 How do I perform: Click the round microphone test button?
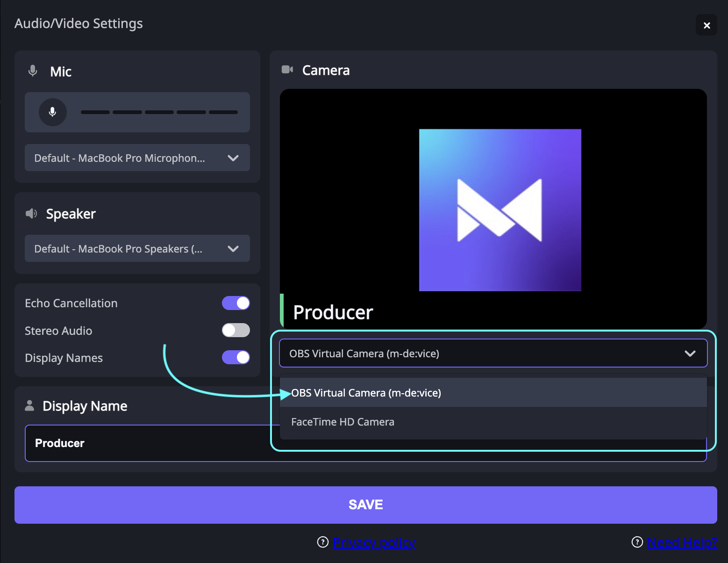tap(53, 112)
